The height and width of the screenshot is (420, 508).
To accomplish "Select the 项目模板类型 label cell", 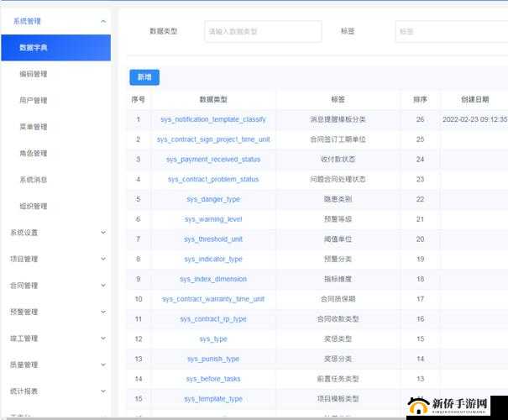I will tap(338, 399).
